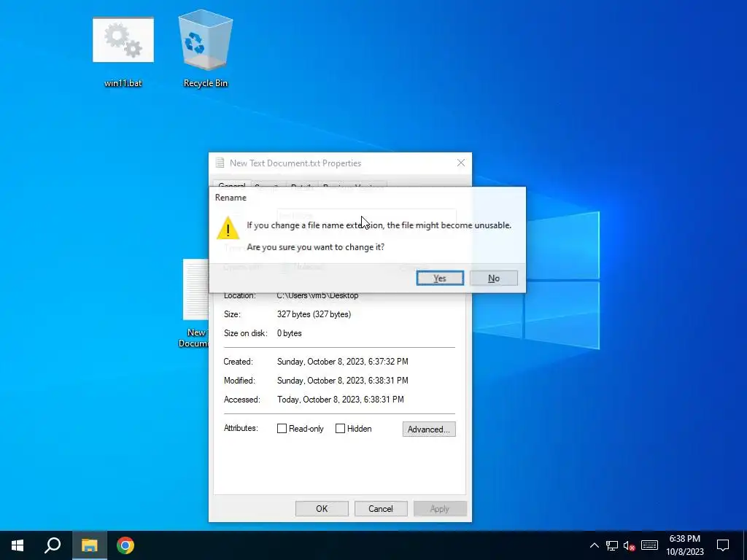Image resolution: width=747 pixels, height=560 pixels.
Task: Click the muted volume tray icon
Action: (x=630, y=545)
